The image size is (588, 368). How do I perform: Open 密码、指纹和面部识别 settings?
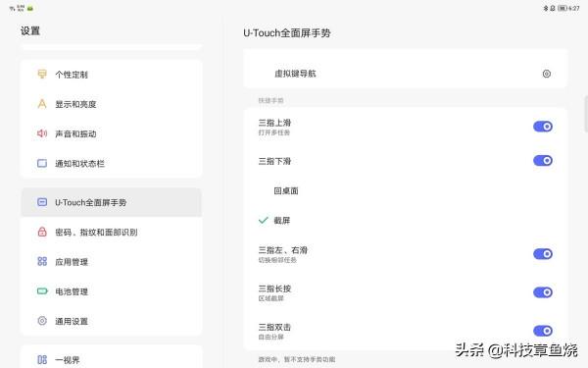[x=112, y=232]
